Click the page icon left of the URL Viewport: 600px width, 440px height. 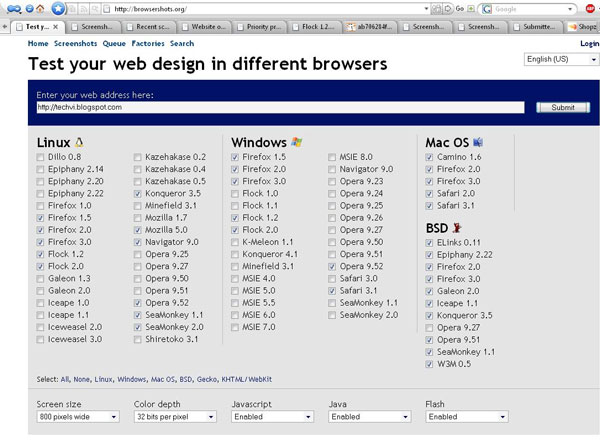tap(107, 9)
